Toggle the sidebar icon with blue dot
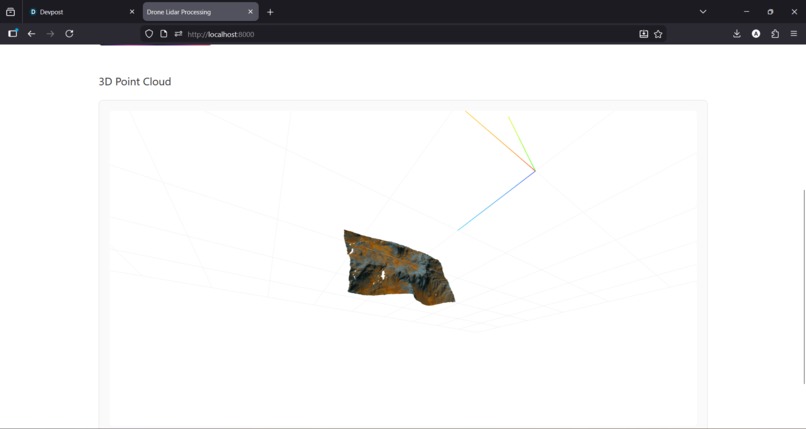 tap(13, 34)
